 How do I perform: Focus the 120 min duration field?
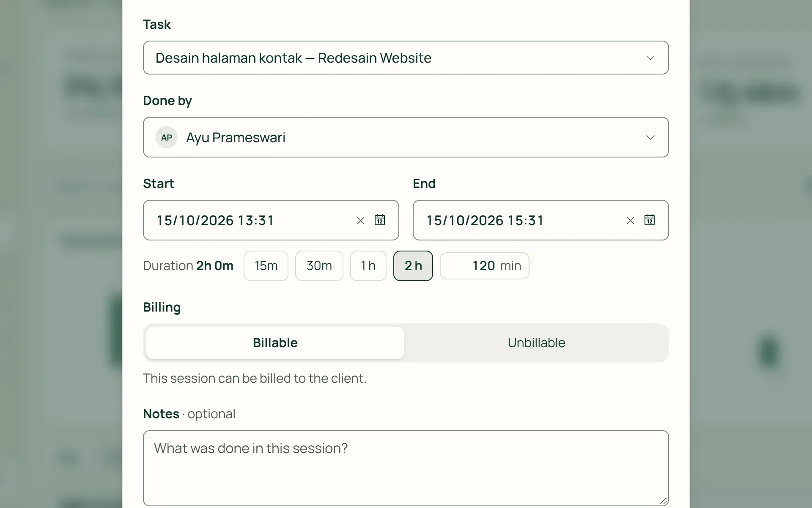point(485,266)
